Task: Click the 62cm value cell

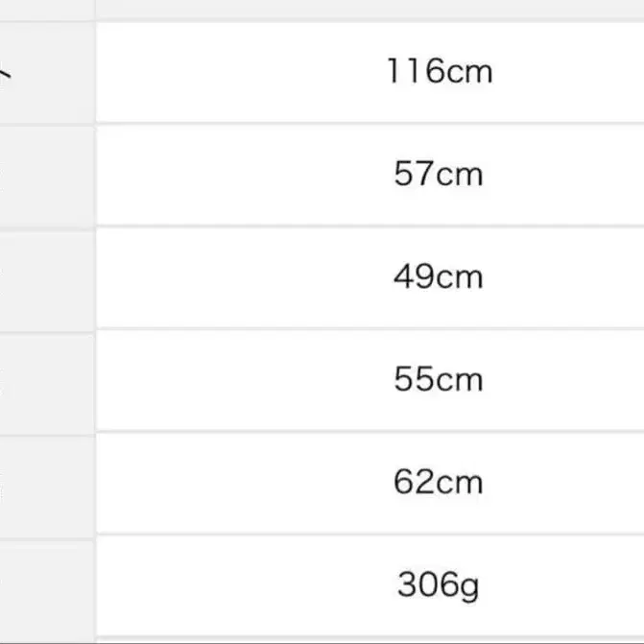Action: coord(439,482)
